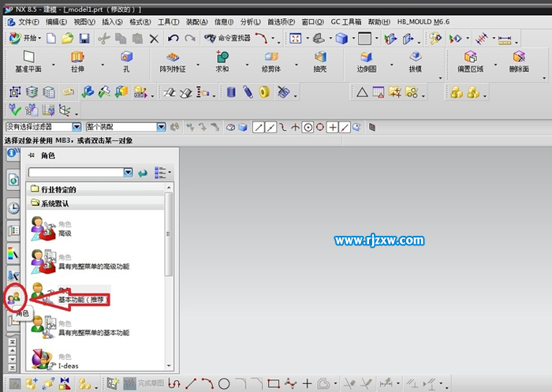Pin the Roles (角色) panel

point(32,156)
